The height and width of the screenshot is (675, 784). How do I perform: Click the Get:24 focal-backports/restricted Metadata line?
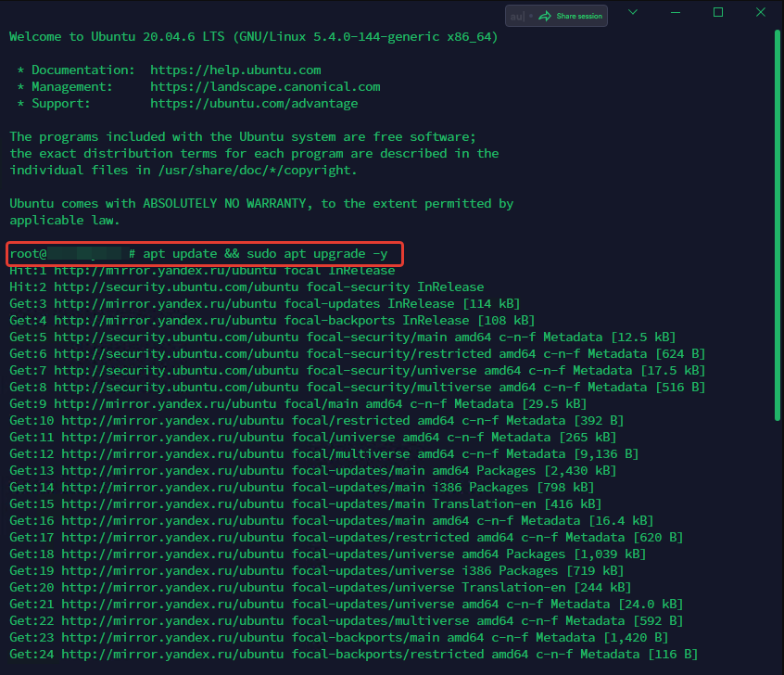pos(353,654)
